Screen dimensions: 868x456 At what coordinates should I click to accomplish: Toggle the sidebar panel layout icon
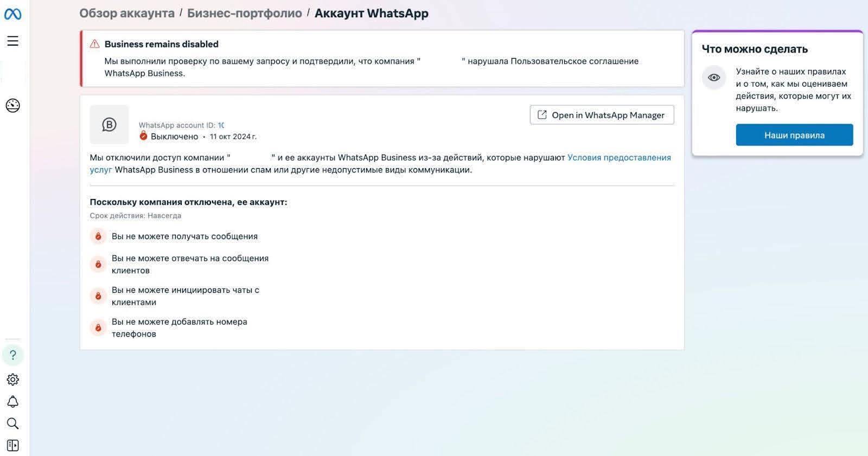pos(12,445)
